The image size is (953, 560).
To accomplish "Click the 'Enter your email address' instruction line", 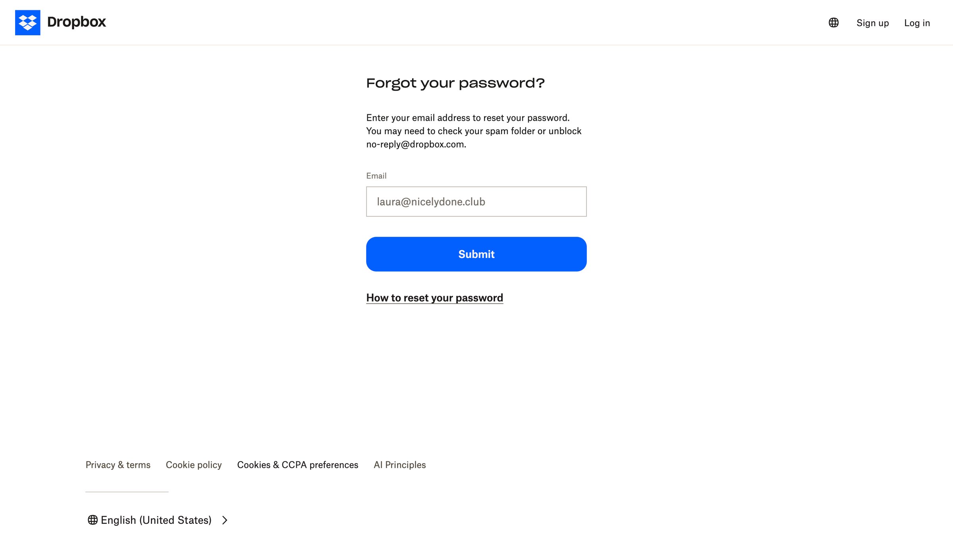I will (468, 118).
